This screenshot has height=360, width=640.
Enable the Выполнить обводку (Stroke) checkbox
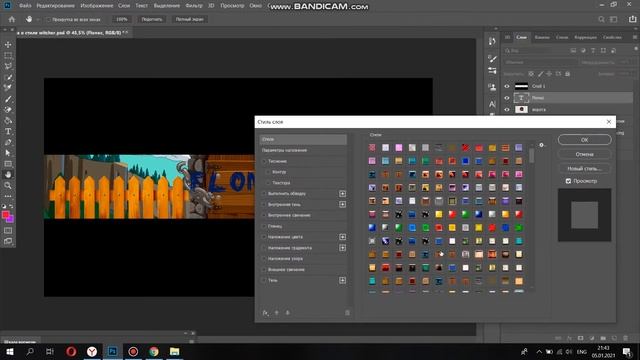pos(264,193)
